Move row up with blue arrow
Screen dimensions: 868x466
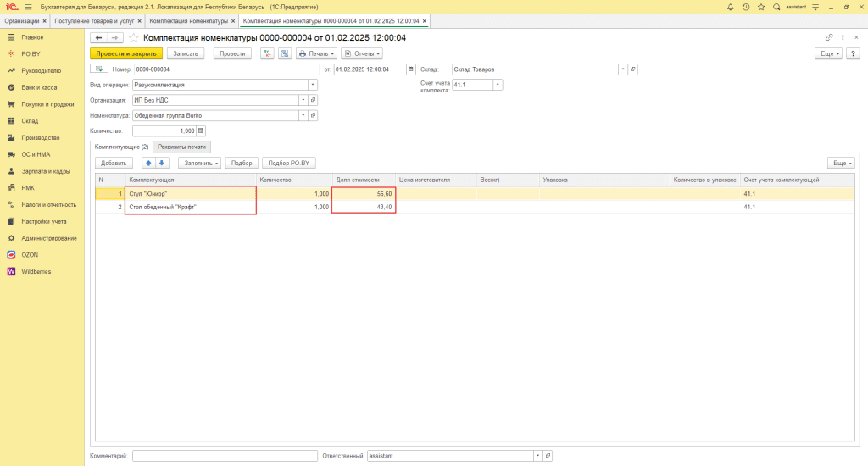point(148,163)
